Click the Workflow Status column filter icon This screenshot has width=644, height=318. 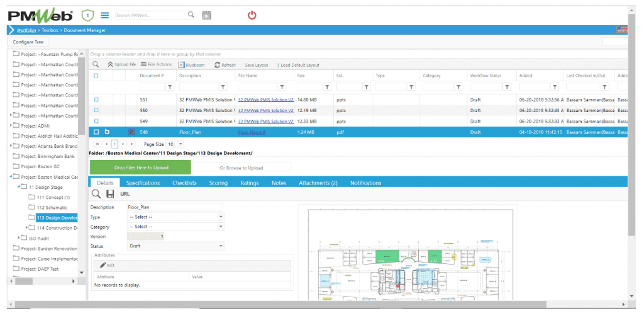tap(508, 87)
